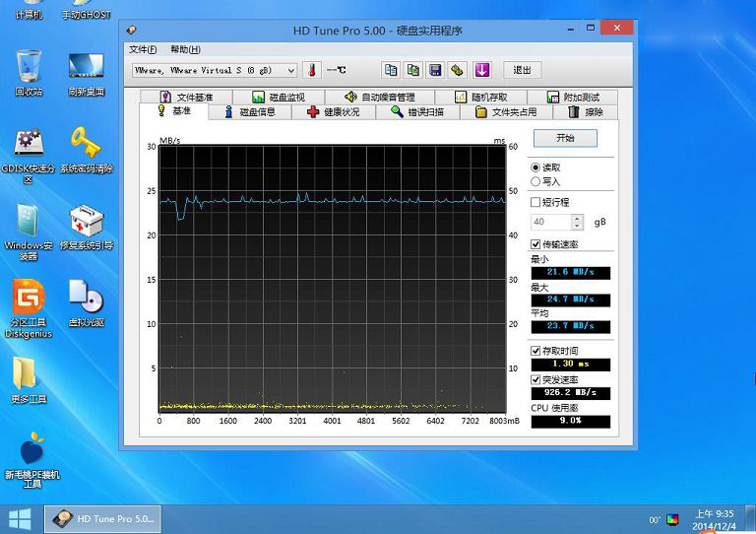756x534 pixels.
Task: Expand the VMware Virtual S drive dropdown
Action: coord(290,70)
